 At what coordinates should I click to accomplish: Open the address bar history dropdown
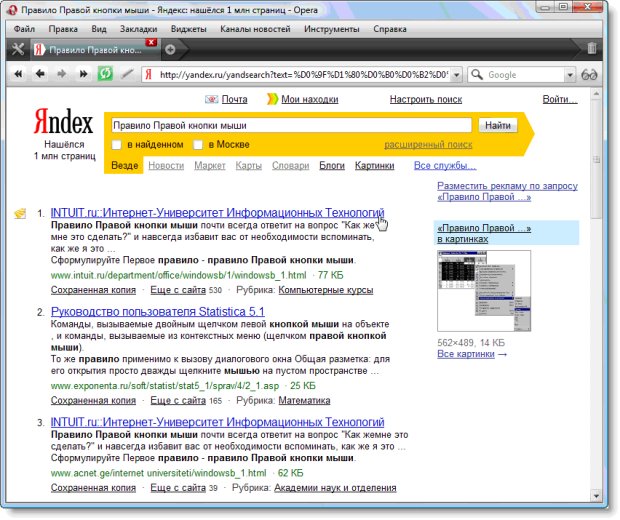click(456, 75)
